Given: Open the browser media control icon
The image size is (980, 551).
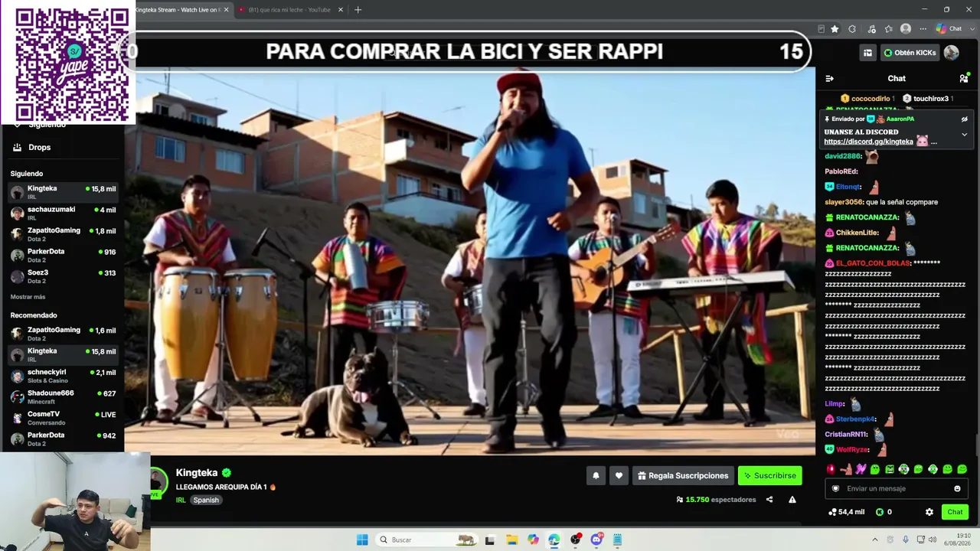Looking at the screenshot, I should (871, 29).
